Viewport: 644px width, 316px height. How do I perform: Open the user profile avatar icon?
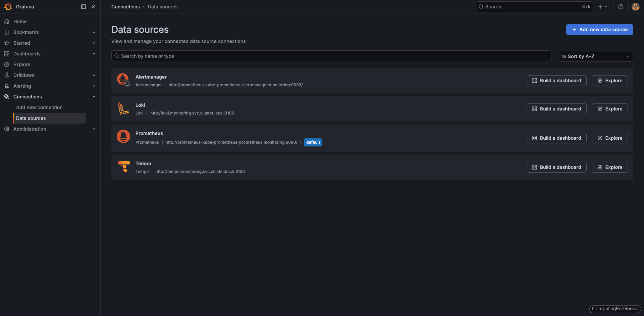click(635, 6)
